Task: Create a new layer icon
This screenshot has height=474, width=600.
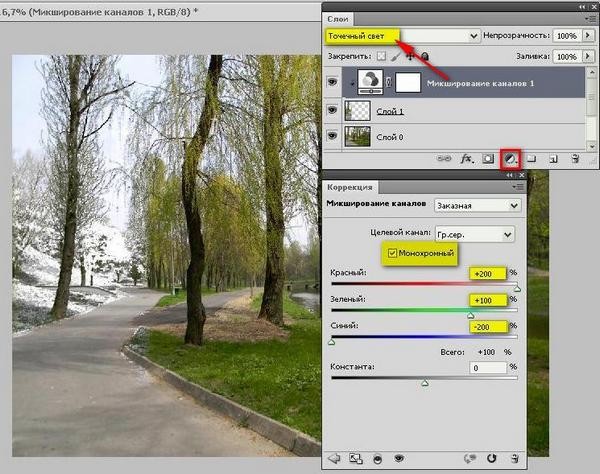Action: coord(553,159)
